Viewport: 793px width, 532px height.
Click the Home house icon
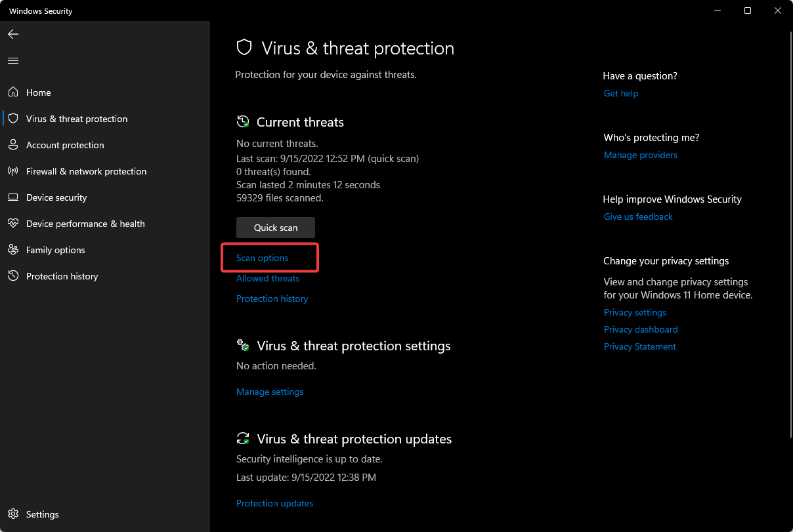point(13,92)
